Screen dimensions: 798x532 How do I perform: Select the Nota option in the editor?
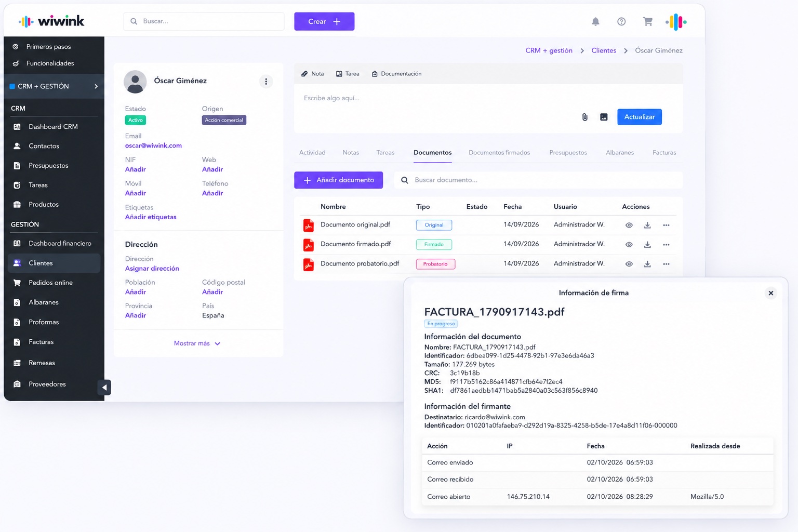[x=312, y=74]
